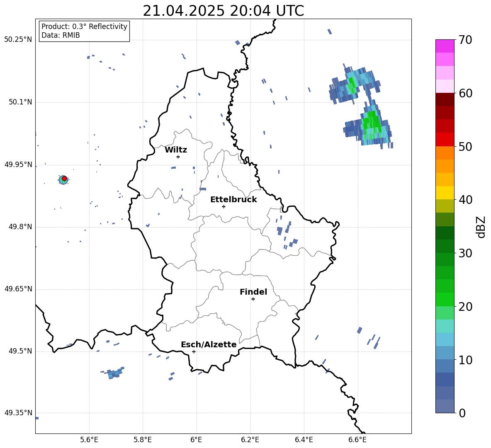
Task: Pick the magenta swatch at colorbar top
Action: pos(445,46)
